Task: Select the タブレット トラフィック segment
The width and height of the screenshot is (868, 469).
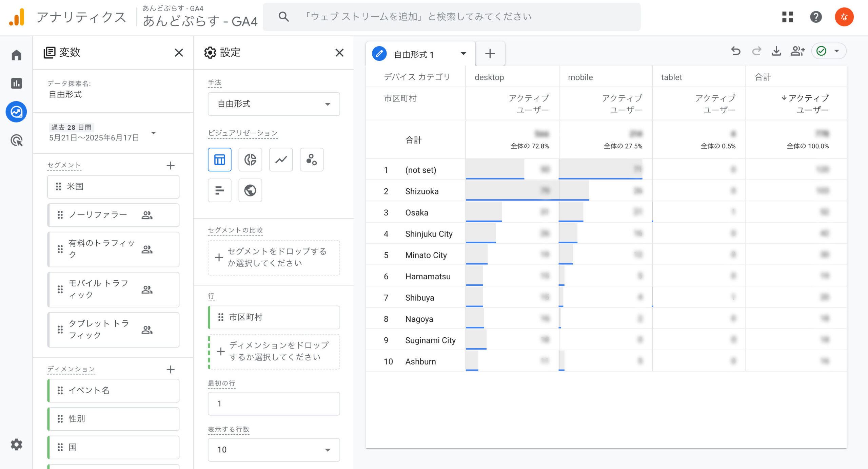Action: tap(113, 330)
